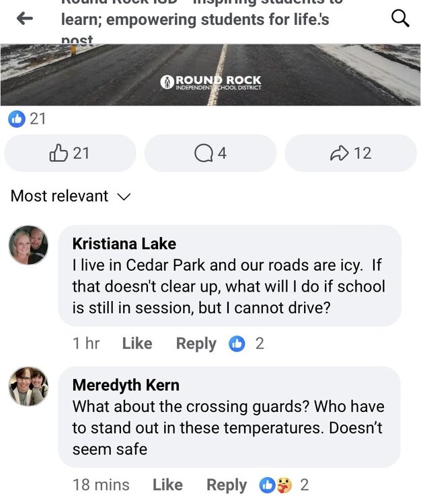Open Kristiana Lake's profile name link
Viewport: 421px width, 504px height.
pos(124,243)
